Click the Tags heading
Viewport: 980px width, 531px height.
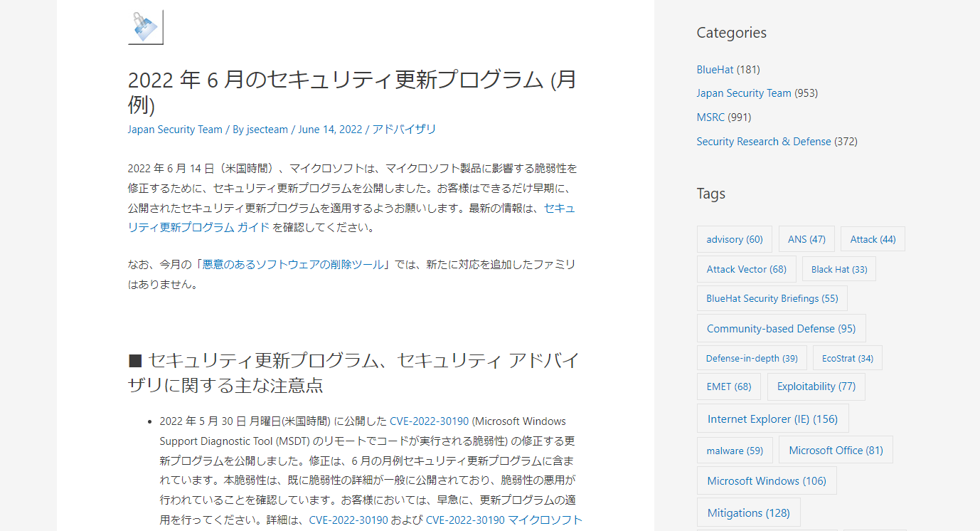click(711, 194)
